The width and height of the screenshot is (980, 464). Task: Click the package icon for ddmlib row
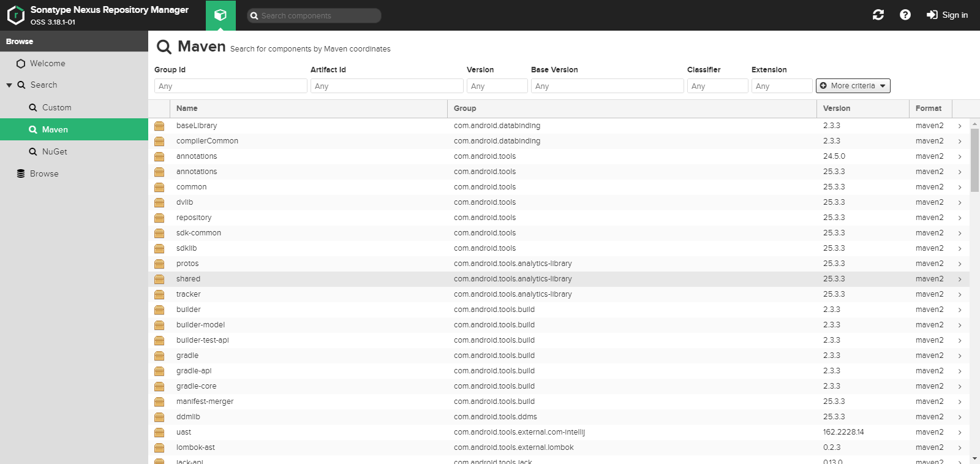point(159,417)
